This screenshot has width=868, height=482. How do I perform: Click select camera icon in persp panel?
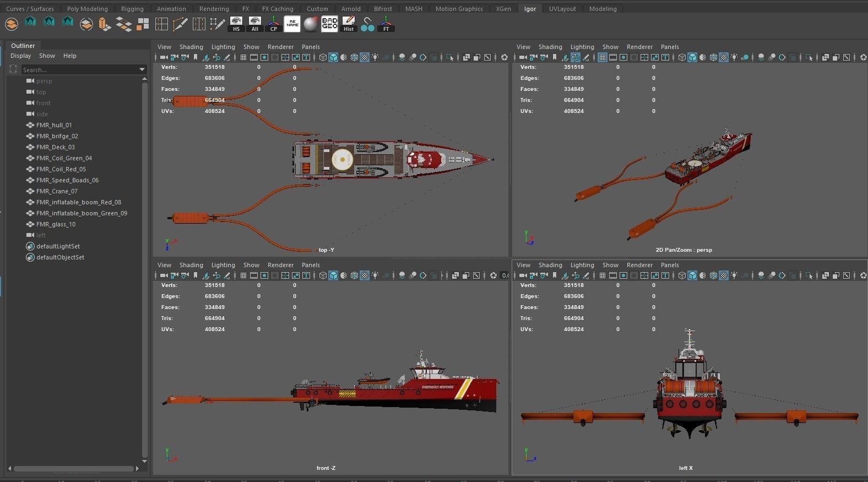(x=522, y=57)
